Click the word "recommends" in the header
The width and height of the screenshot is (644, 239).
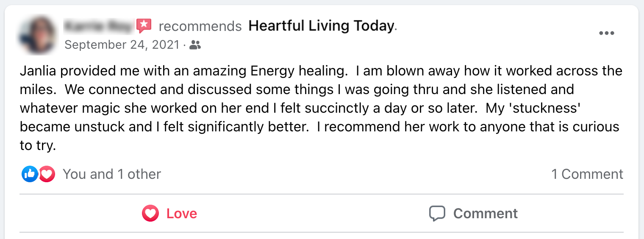200,26
